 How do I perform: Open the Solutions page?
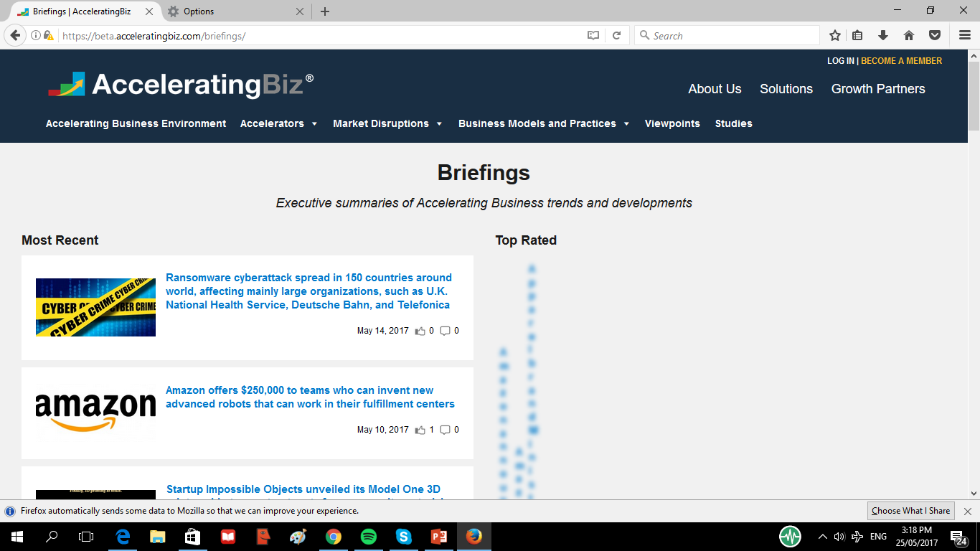[786, 89]
